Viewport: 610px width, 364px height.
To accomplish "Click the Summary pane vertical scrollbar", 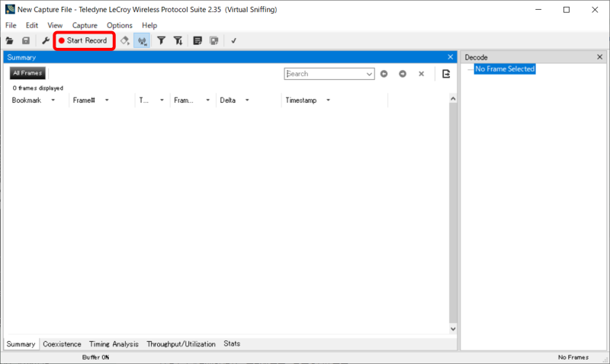I will point(452,213).
